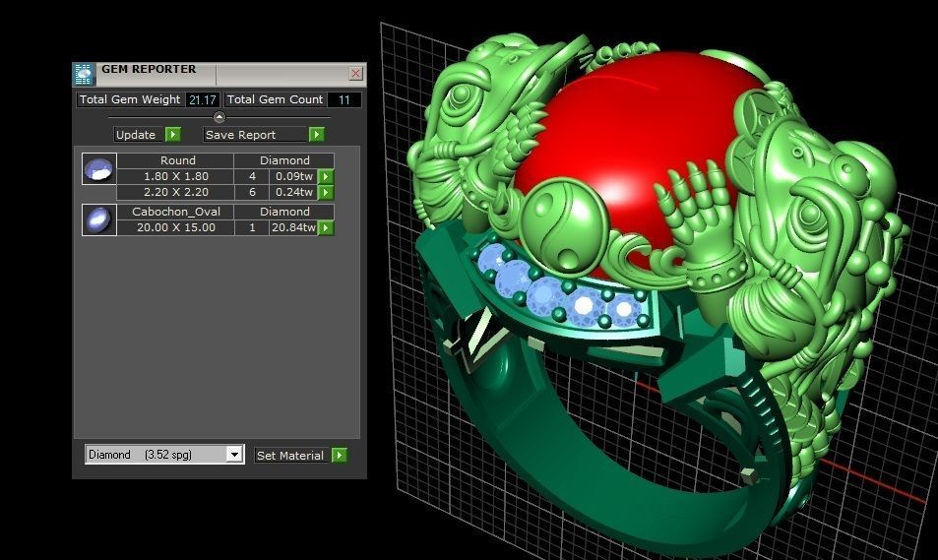The width and height of the screenshot is (938, 560).
Task: Click green arrow on the 20.84tw row
Action: (x=326, y=227)
